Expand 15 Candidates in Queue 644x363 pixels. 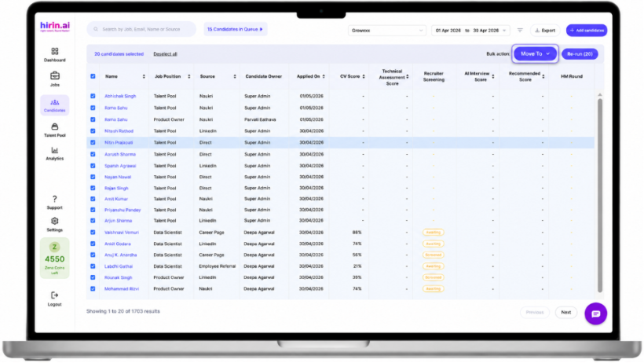click(x=235, y=29)
